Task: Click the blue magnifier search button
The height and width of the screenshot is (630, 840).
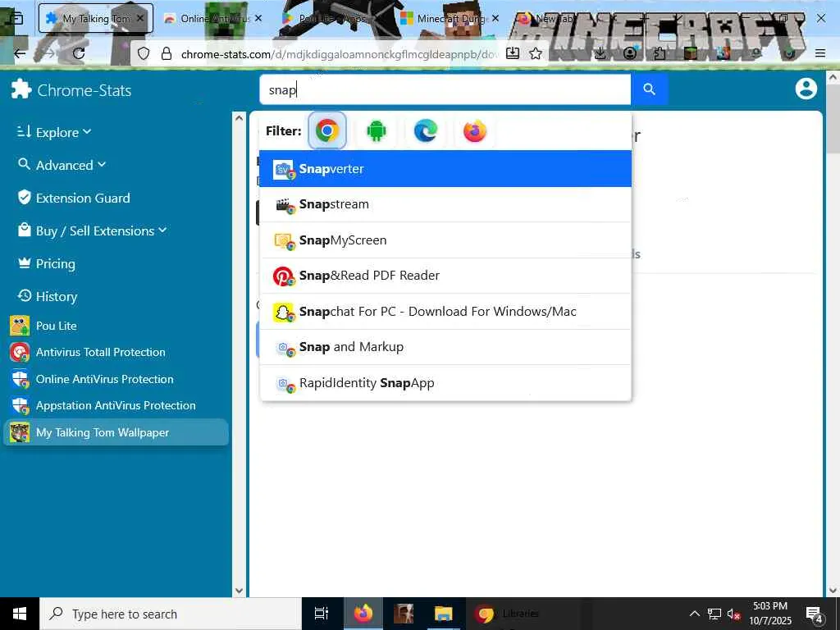Action: 650,89
